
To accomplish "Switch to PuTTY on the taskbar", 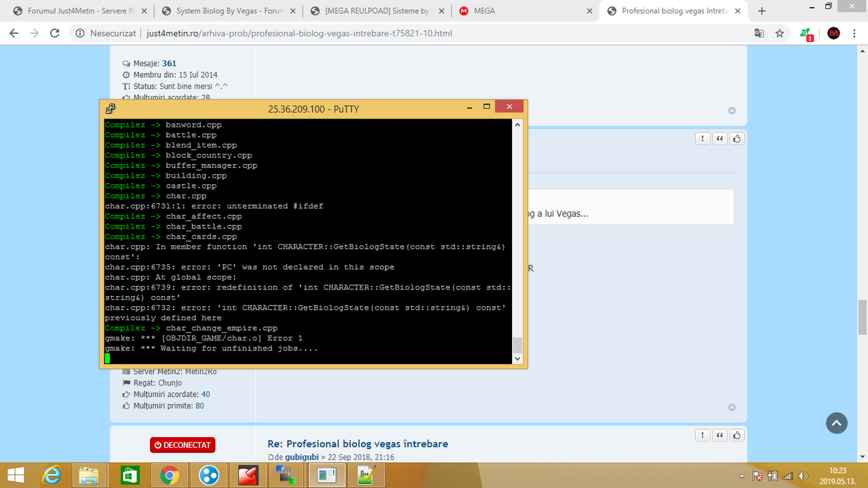I will coord(327,476).
